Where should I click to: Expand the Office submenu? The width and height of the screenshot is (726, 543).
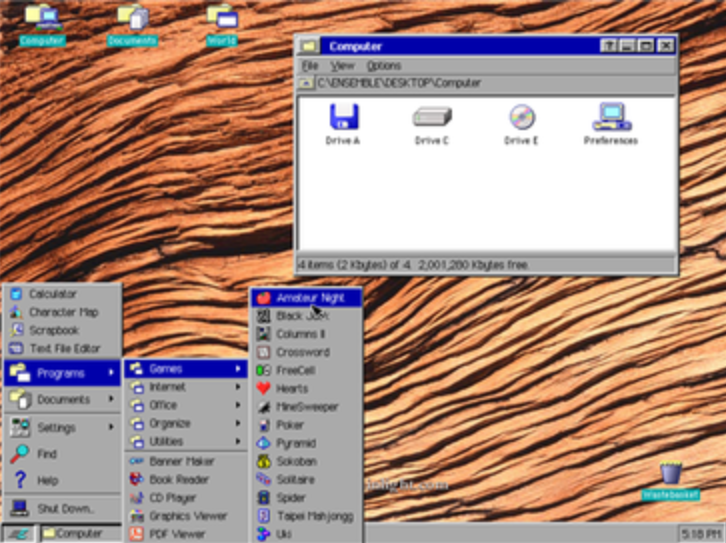click(186, 405)
